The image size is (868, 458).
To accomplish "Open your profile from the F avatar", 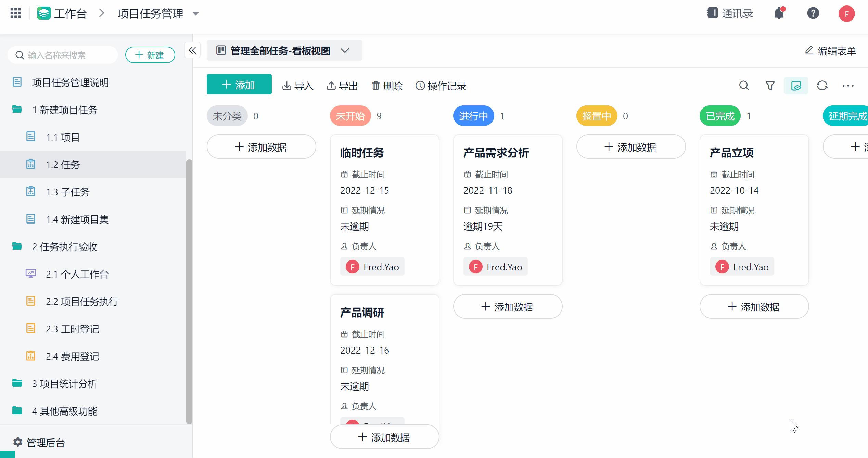I will coord(847,14).
